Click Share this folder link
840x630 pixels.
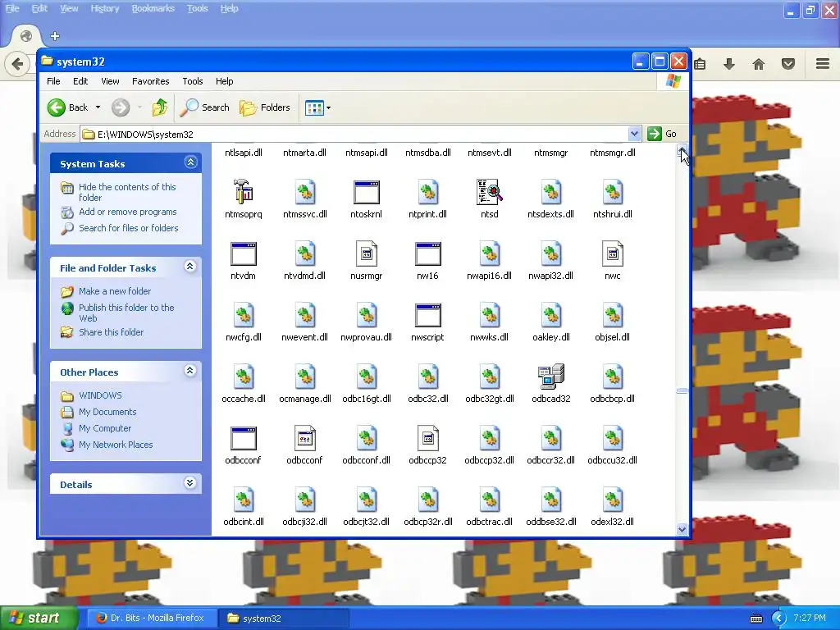(x=111, y=332)
